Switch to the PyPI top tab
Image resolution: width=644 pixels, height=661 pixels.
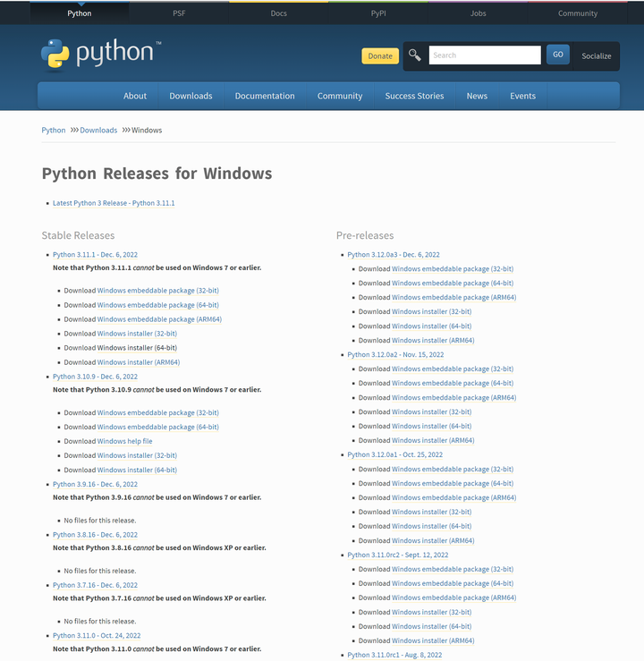coord(378,13)
